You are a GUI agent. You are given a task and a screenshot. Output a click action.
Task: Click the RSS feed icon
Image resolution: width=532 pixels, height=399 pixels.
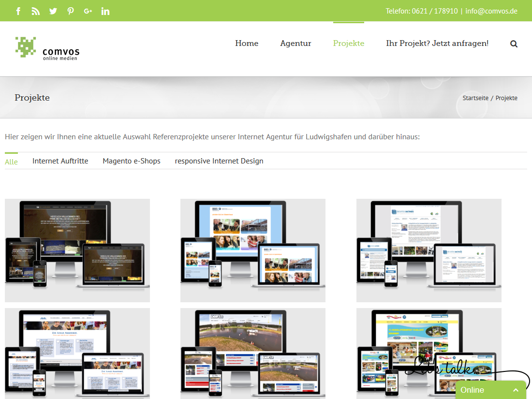point(36,11)
